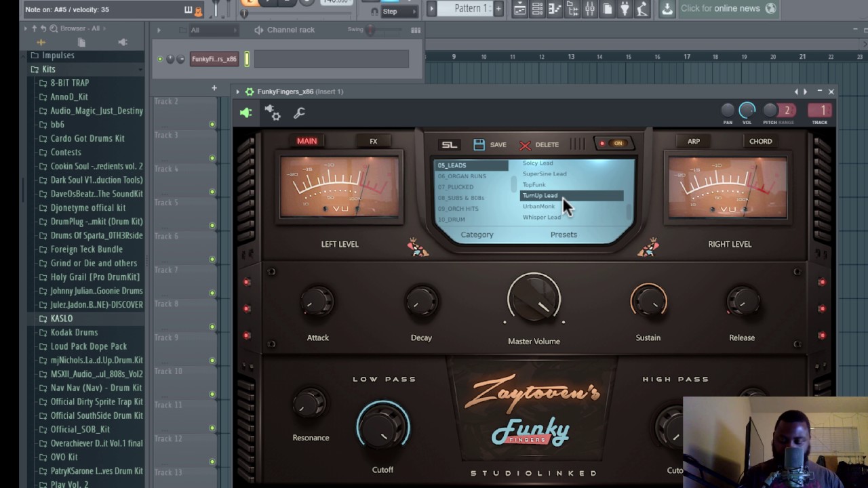The height and width of the screenshot is (488, 868).
Task: Click the tempo tapper icon
Action: [642, 9]
